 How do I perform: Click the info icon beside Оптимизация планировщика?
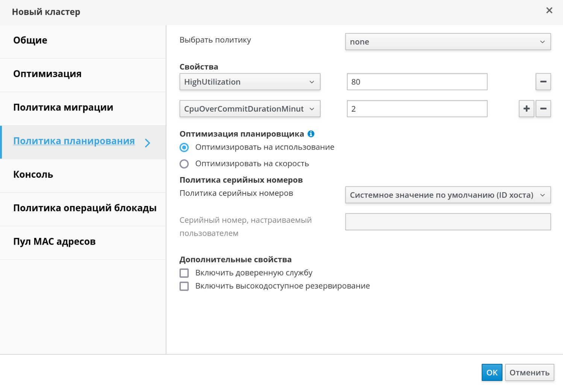(311, 134)
